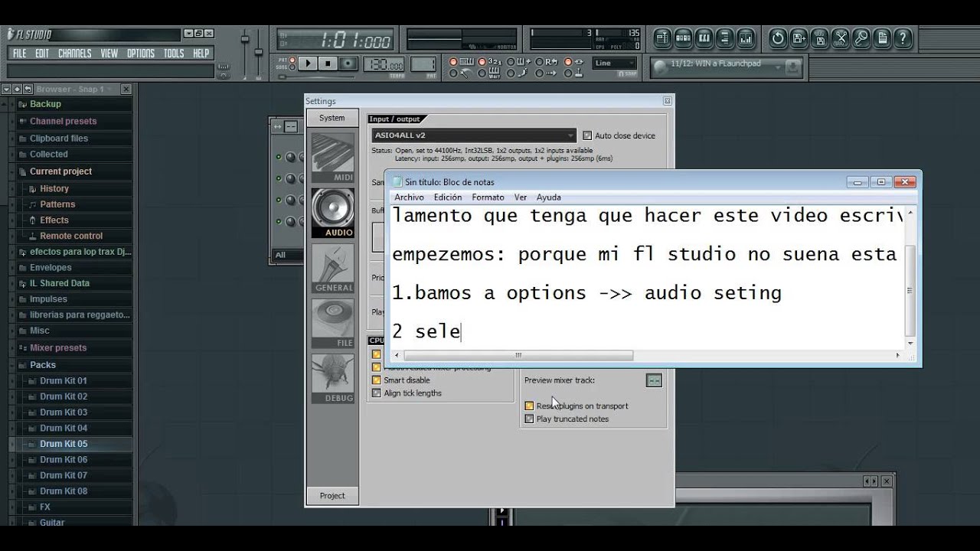
Task: Open the Mixer view icon
Action: pyautogui.click(x=746, y=37)
